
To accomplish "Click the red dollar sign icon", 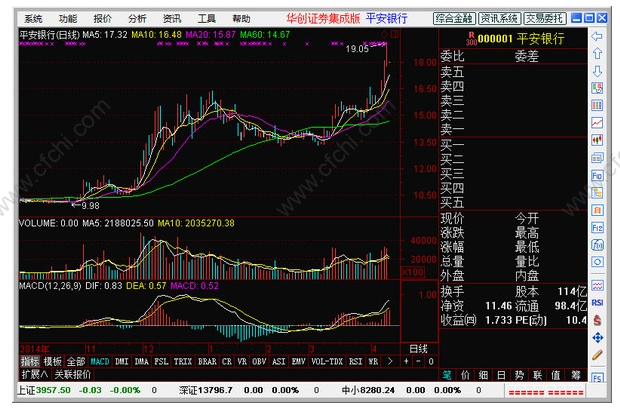I will [597, 320].
